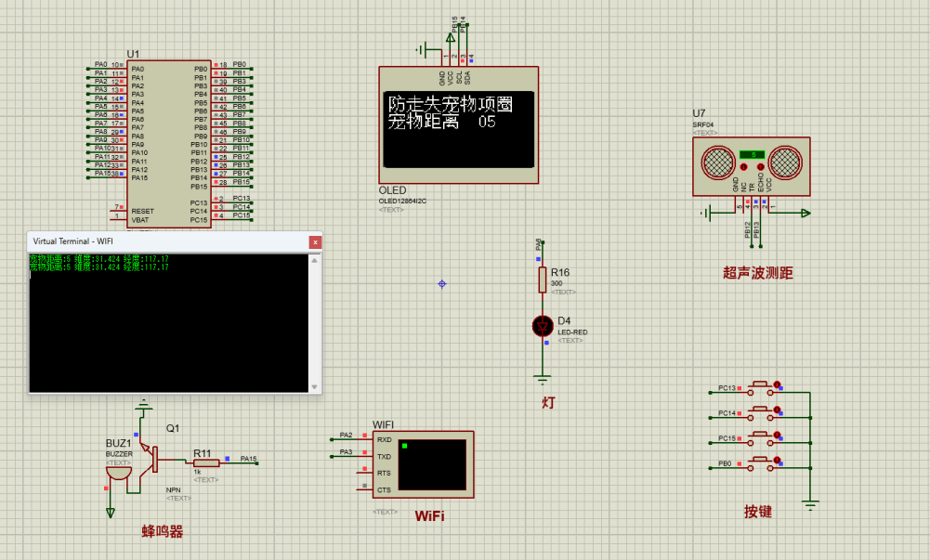Click the Virtual Terminal scroll-down arrow
930x560 pixels.
tap(315, 386)
